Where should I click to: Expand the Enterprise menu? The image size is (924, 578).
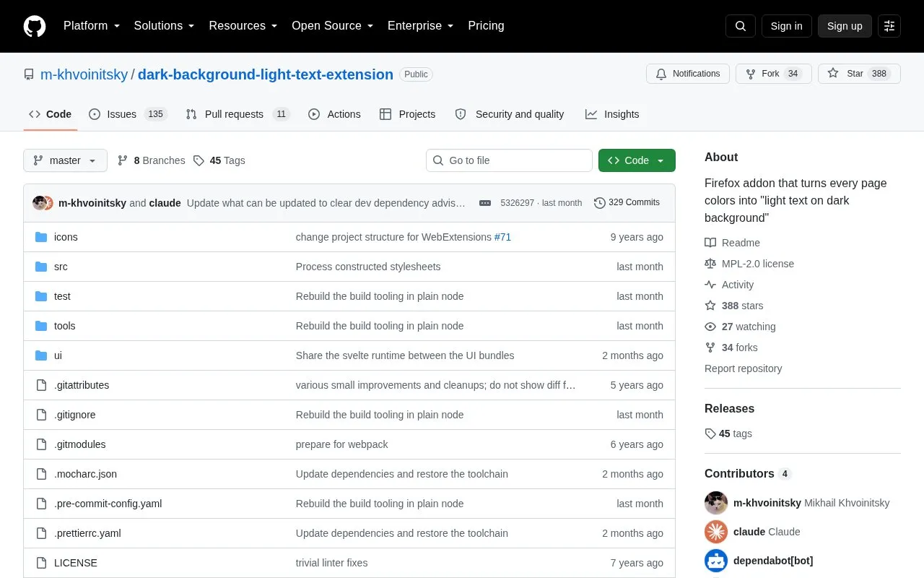click(x=421, y=26)
